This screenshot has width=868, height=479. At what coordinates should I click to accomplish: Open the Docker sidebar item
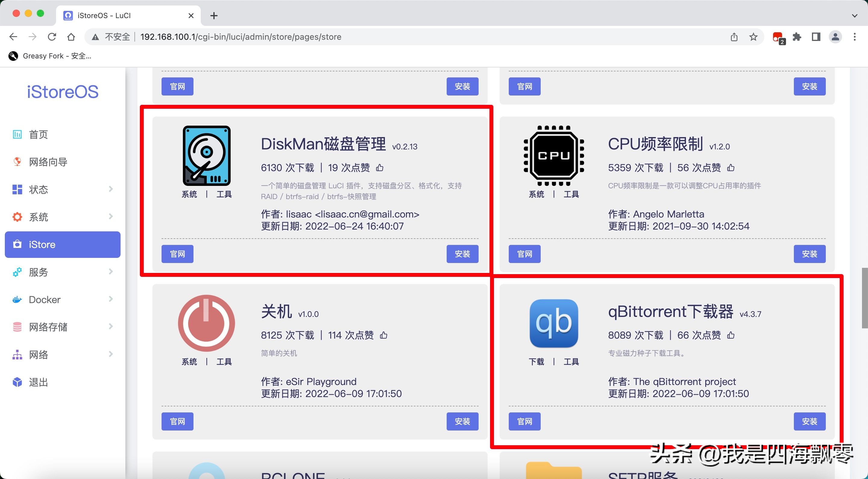pos(63,299)
